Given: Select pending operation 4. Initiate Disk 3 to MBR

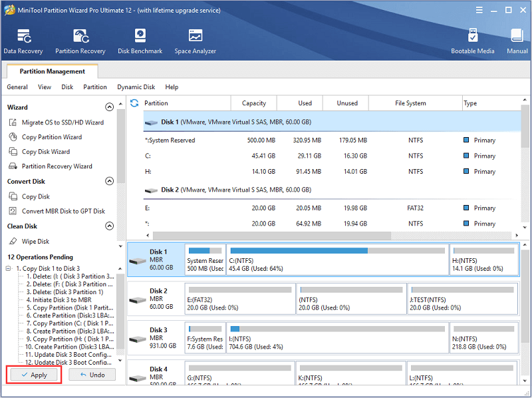Looking at the screenshot, I should tap(59, 300).
